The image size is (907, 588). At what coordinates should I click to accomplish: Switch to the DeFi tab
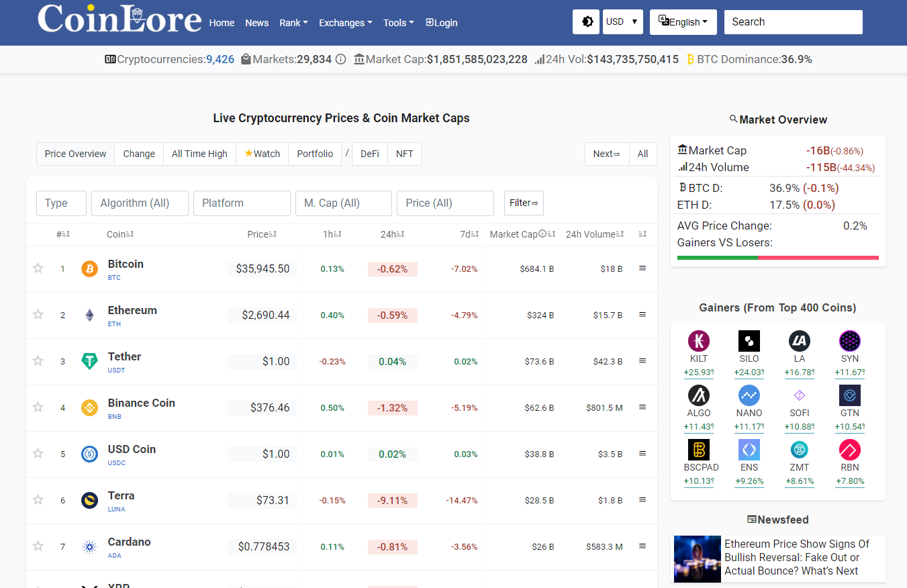[x=370, y=154]
